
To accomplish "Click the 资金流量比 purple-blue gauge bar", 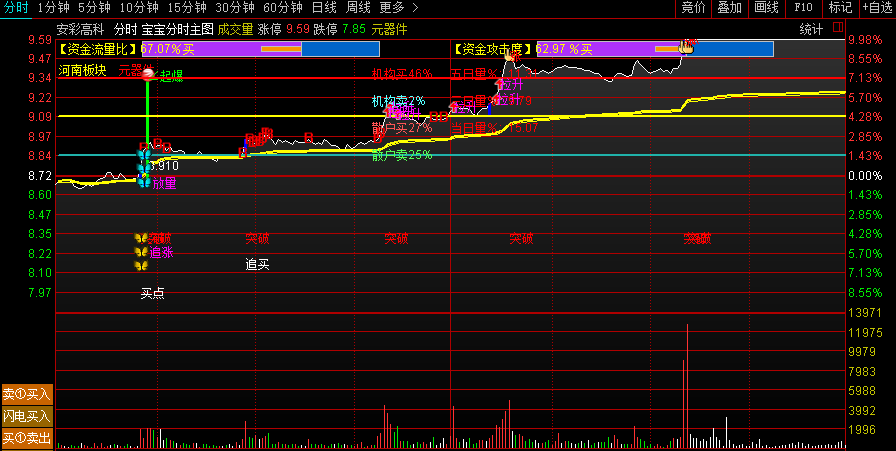I will pos(260,49).
